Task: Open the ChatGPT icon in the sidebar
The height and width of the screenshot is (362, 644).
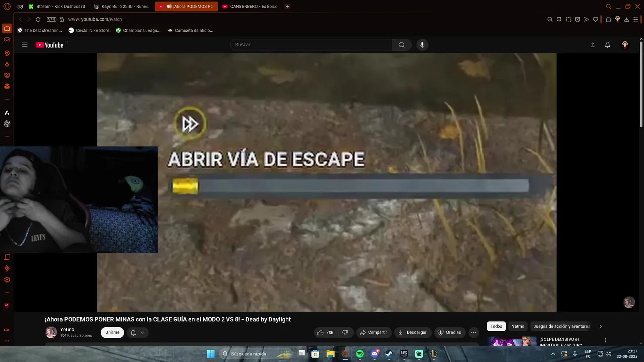Action: tap(7, 124)
